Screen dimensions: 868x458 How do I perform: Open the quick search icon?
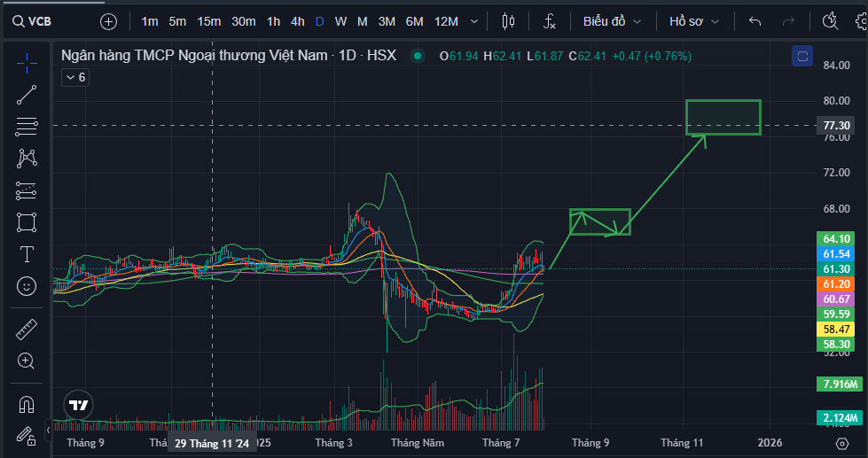point(830,21)
